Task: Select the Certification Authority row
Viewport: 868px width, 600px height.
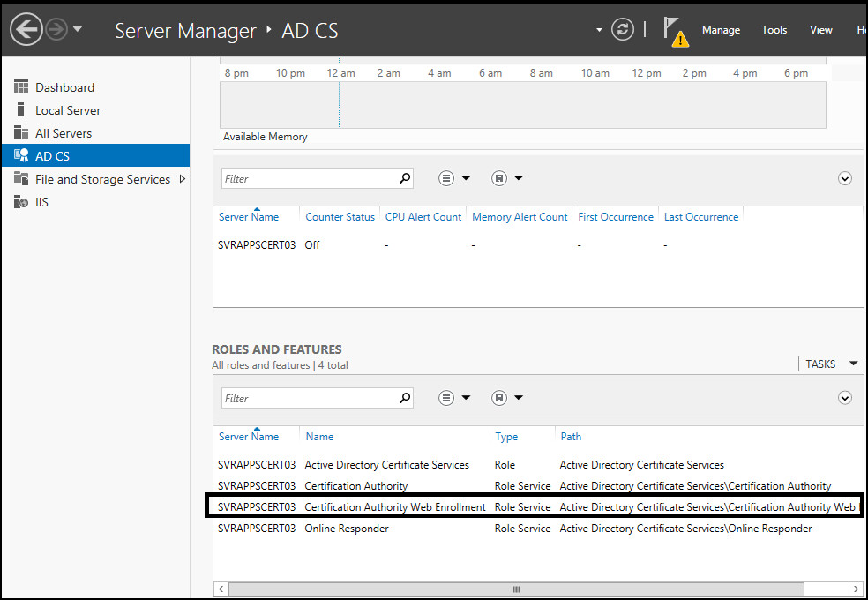Action: [537, 486]
